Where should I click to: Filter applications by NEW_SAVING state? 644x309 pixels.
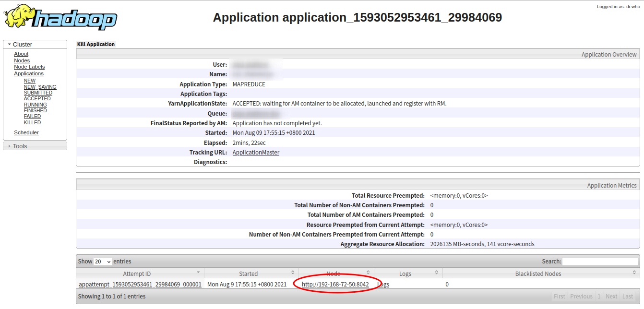click(x=40, y=87)
